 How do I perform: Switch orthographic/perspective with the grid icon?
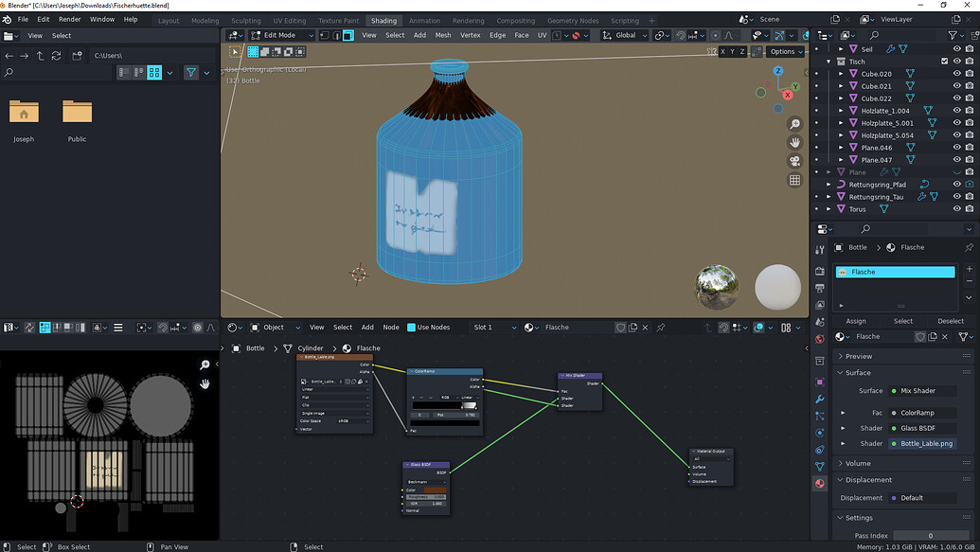point(794,180)
